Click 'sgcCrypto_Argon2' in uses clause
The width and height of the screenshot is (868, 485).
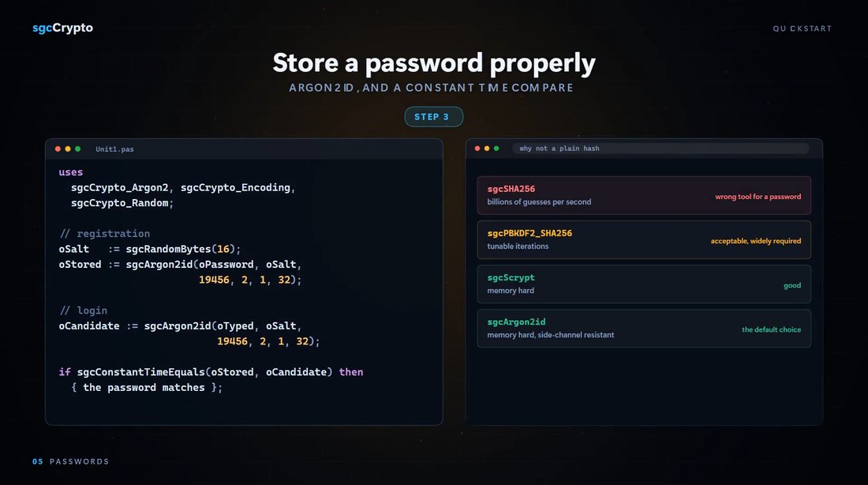120,188
